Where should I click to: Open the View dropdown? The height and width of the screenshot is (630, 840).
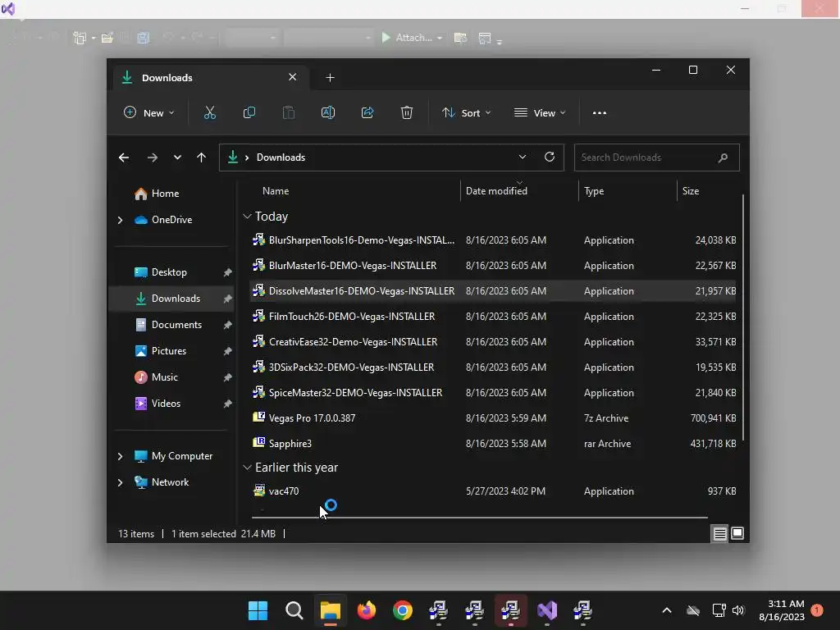(x=540, y=113)
